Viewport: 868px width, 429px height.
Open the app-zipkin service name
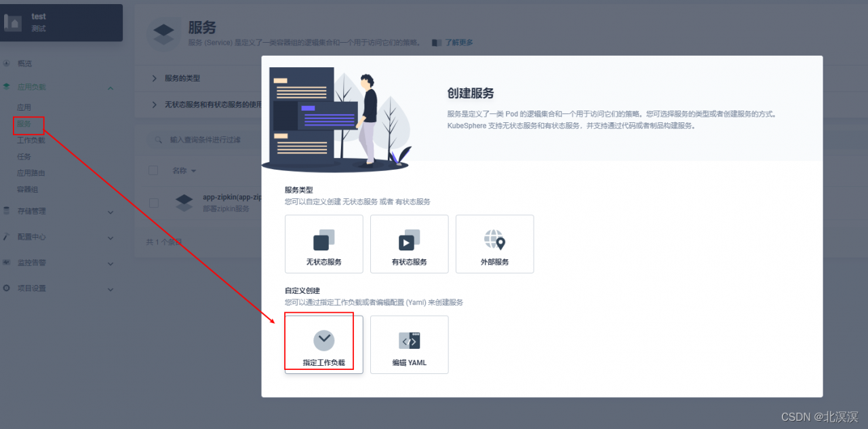click(232, 198)
